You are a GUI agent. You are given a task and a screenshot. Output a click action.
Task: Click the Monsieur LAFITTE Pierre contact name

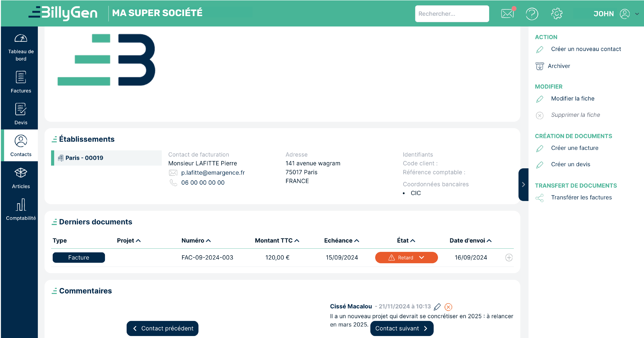[203, 163]
